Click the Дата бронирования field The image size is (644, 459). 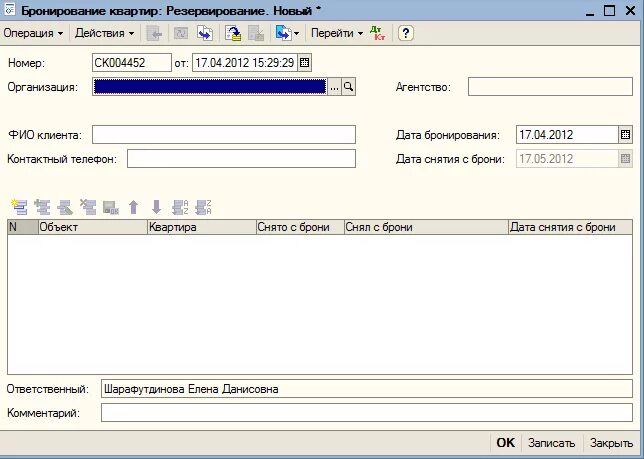coord(567,135)
